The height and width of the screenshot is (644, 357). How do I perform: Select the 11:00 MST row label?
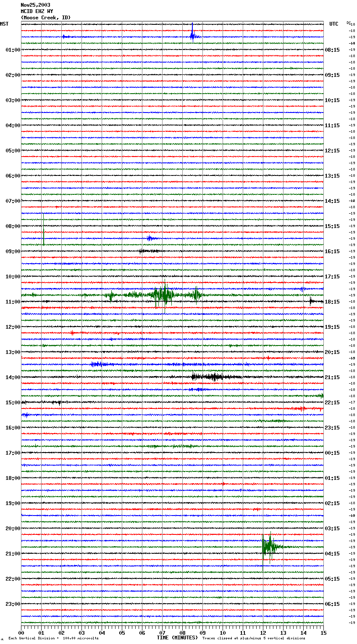(13, 302)
